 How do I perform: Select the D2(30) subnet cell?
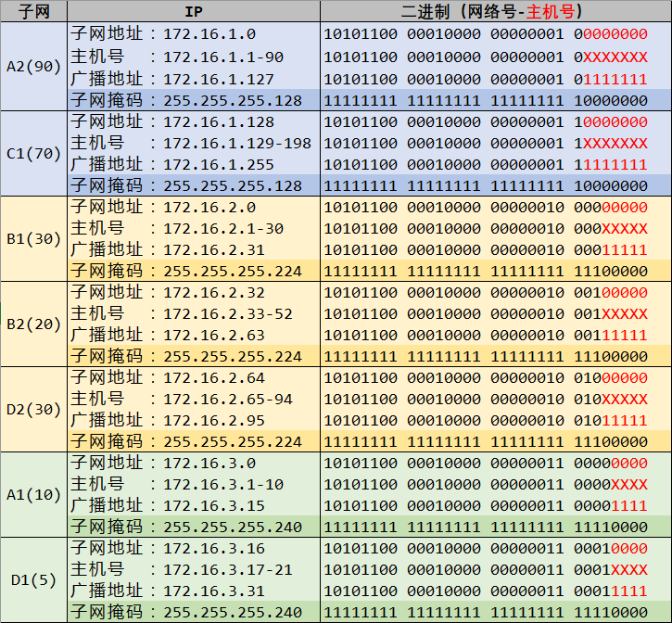pyautogui.click(x=34, y=410)
